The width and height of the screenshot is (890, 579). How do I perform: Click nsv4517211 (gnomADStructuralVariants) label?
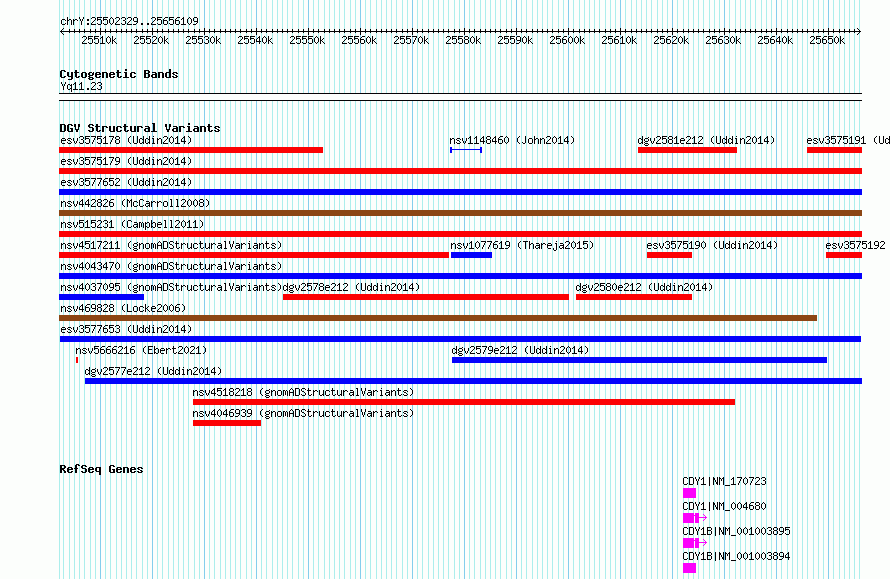click(171, 245)
